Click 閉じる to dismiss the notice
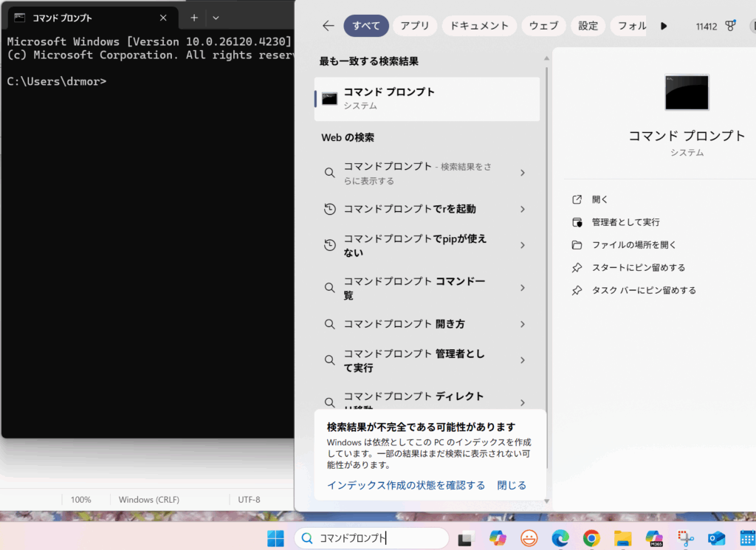This screenshot has height=550, width=756. tap(512, 486)
